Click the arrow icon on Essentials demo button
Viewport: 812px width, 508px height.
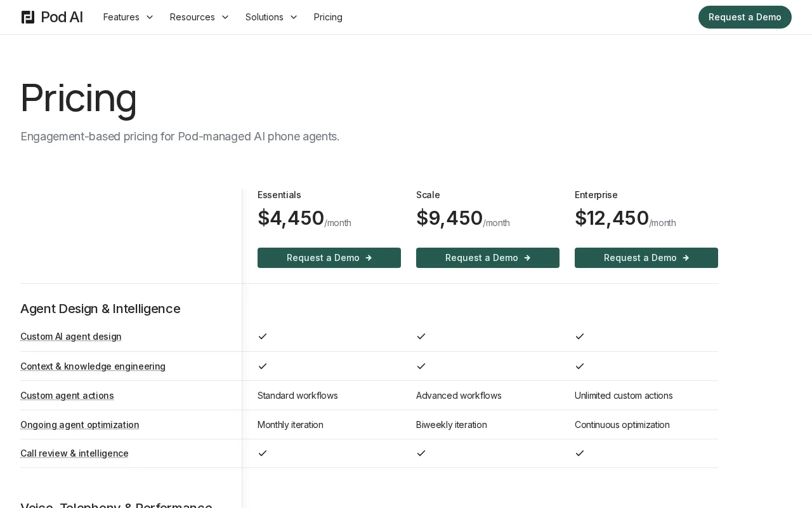pyautogui.click(x=369, y=258)
